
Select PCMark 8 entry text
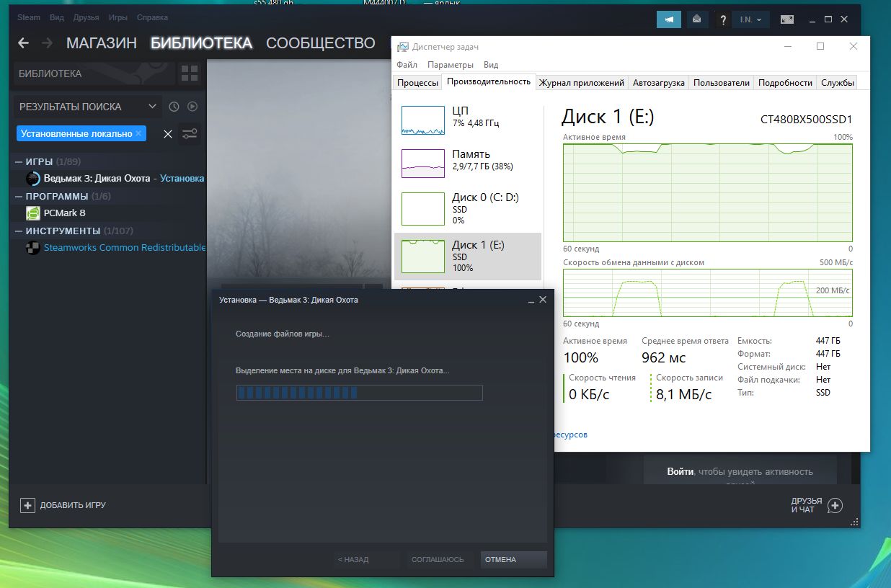coord(65,213)
